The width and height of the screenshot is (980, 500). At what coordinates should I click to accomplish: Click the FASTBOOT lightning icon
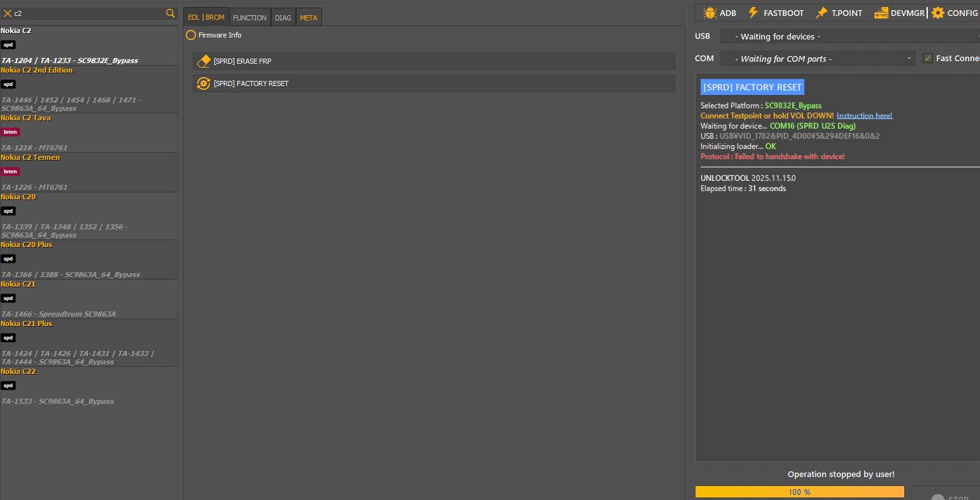coord(753,13)
